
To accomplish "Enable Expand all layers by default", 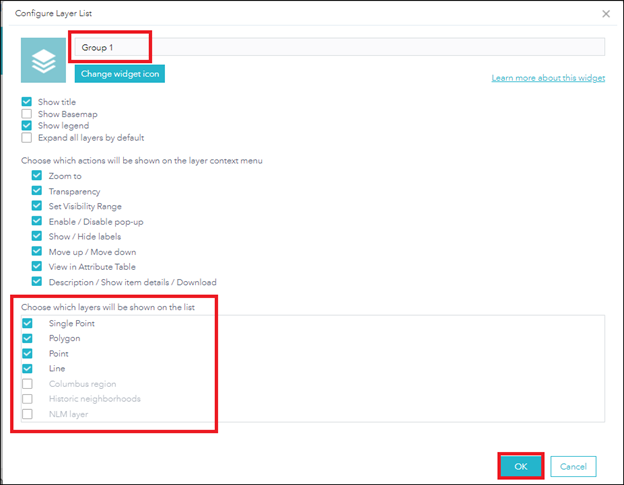I will click(x=27, y=138).
